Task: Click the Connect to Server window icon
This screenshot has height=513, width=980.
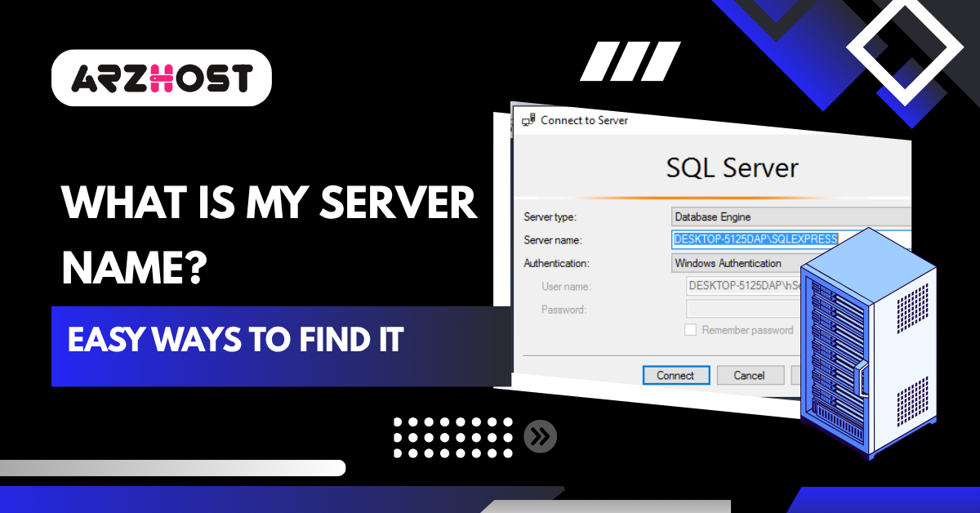Action: (528, 120)
